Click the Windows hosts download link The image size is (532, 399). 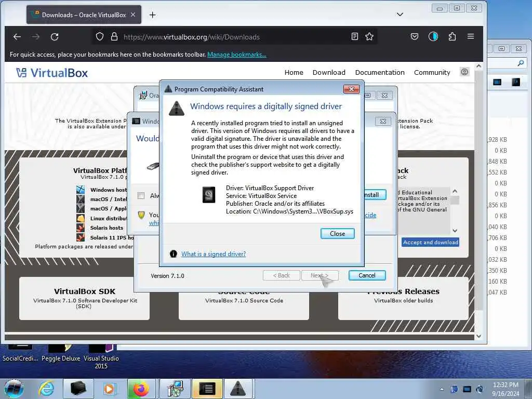[x=109, y=190]
